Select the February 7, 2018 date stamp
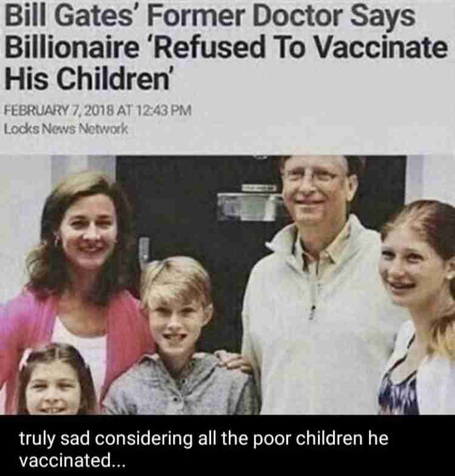The width and height of the screenshot is (455, 476). (x=58, y=110)
